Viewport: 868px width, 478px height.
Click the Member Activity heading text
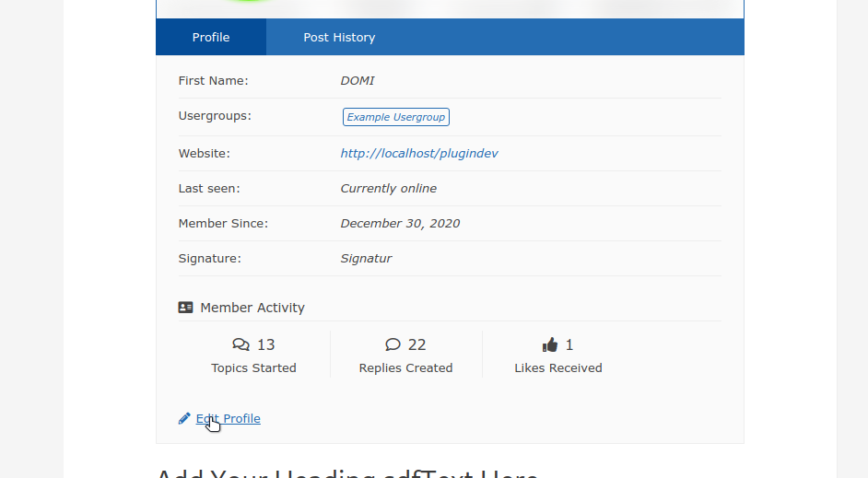click(x=252, y=308)
